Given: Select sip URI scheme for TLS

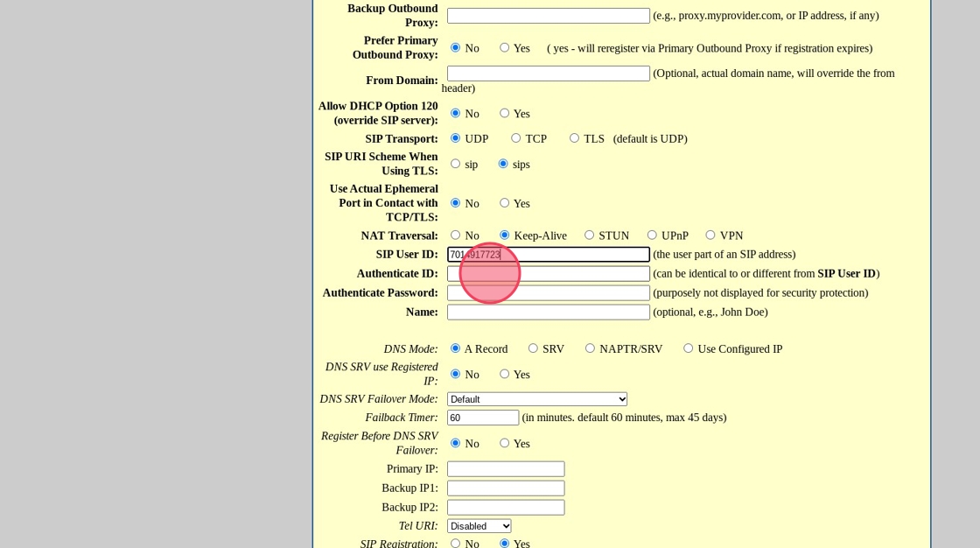Looking at the screenshot, I should 455,164.
